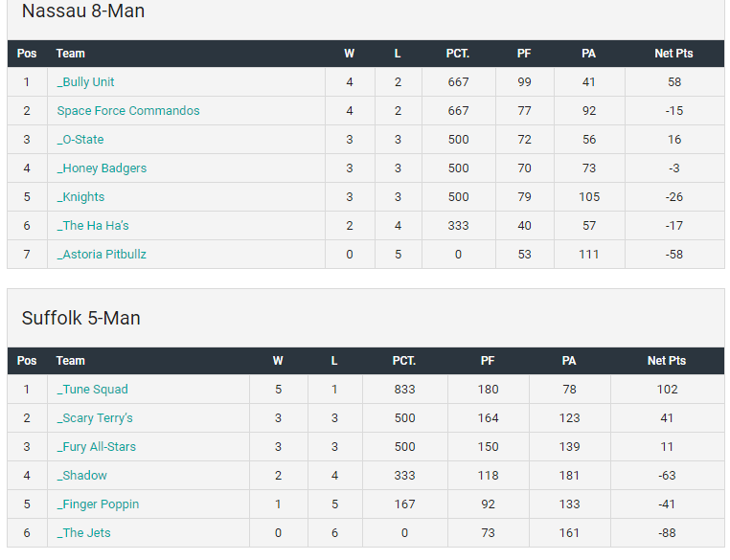Open the _Knights team page

pos(80,197)
